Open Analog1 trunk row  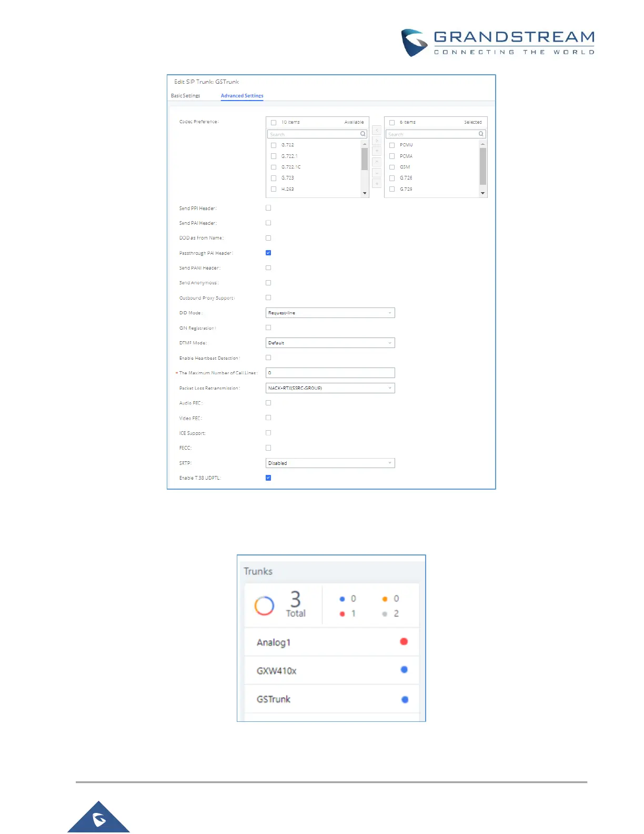click(332, 642)
